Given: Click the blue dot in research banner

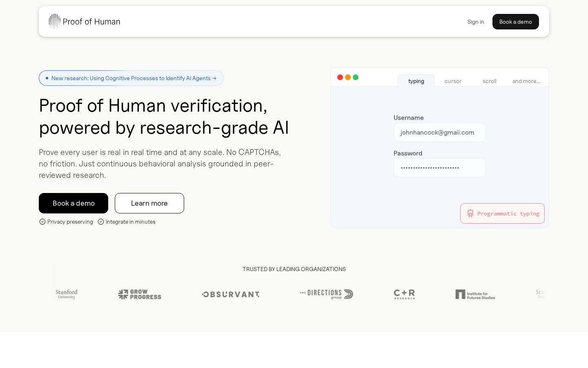Looking at the screenshot, I should [x=47, y=78].
